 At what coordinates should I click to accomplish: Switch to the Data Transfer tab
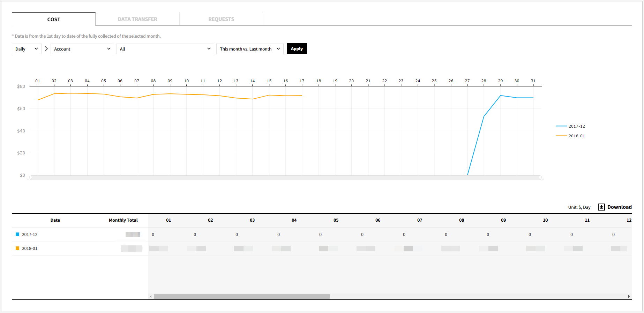click(x=137, y=19)
